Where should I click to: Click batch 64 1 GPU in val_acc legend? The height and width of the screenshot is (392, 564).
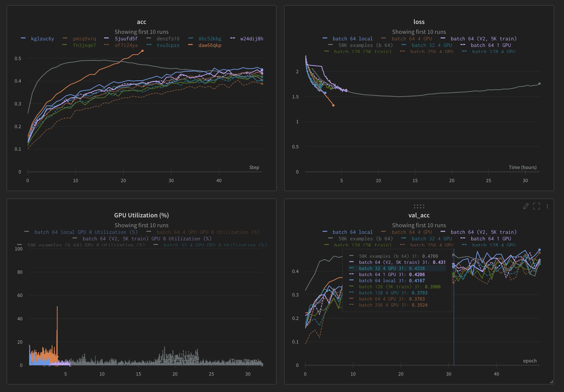pyautogui.click(x=491, y=238)
